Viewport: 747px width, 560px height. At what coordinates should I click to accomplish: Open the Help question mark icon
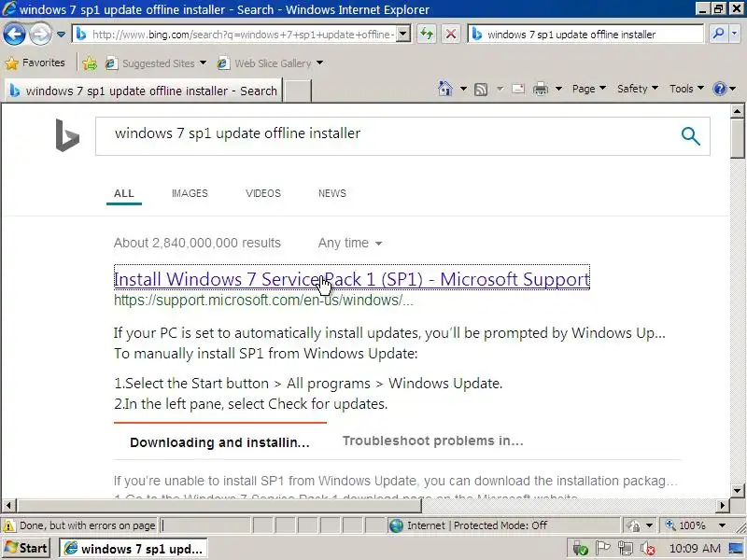pyautogui.click(x=719, y=89)
